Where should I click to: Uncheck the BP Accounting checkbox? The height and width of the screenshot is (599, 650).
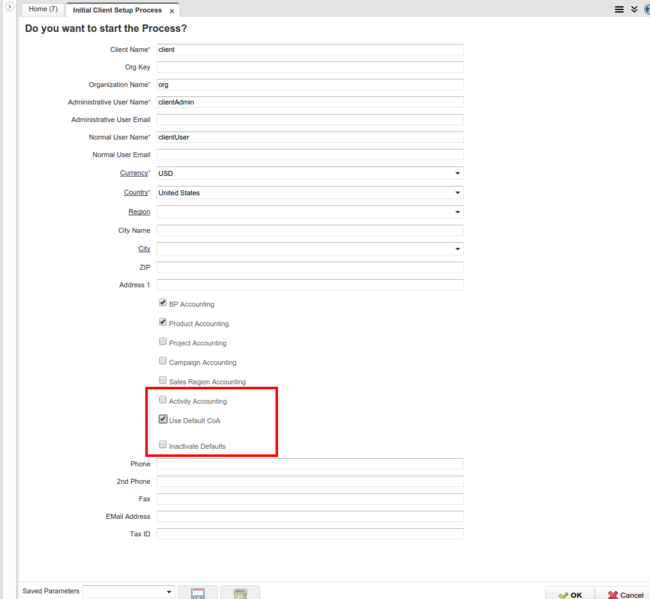pos(163,303)
